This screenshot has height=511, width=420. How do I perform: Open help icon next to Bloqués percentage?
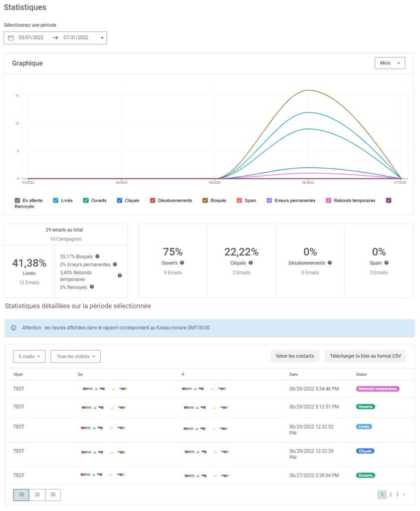(x=97, y=256)
